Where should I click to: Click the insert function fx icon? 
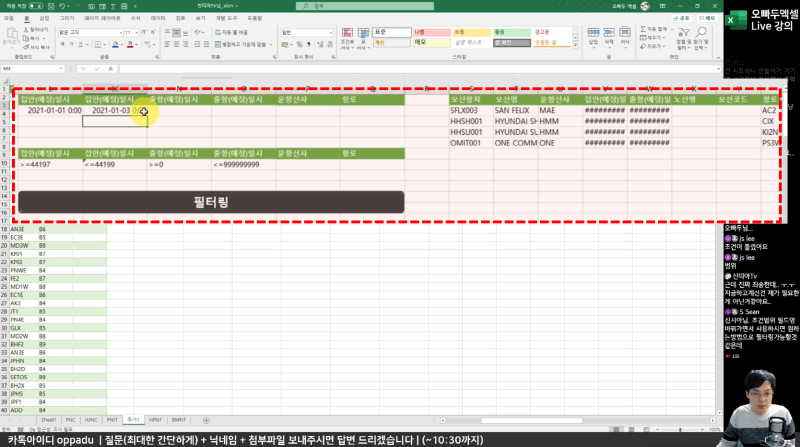click(x=110, y=68)
